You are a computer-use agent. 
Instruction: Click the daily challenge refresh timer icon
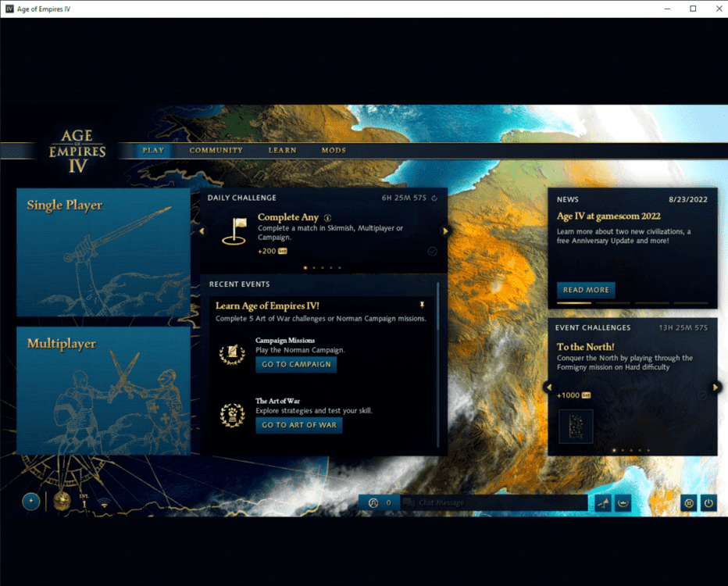point(434,198)
